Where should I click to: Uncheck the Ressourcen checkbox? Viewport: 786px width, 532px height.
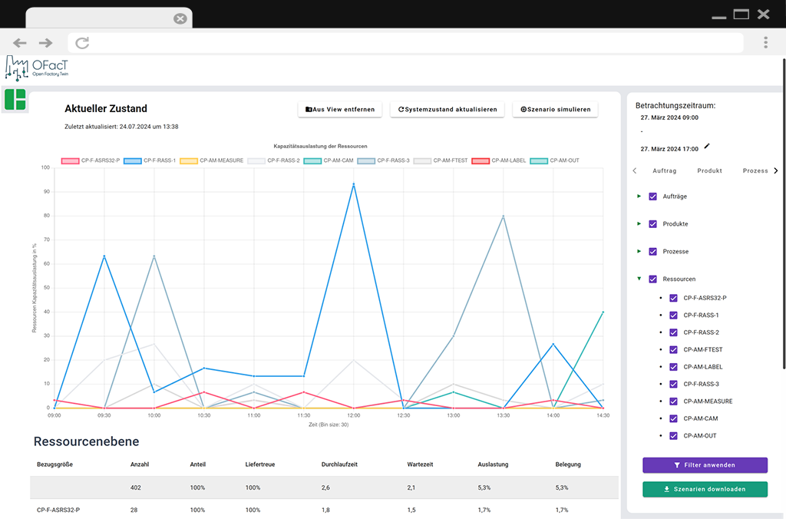tap(652, 279)
